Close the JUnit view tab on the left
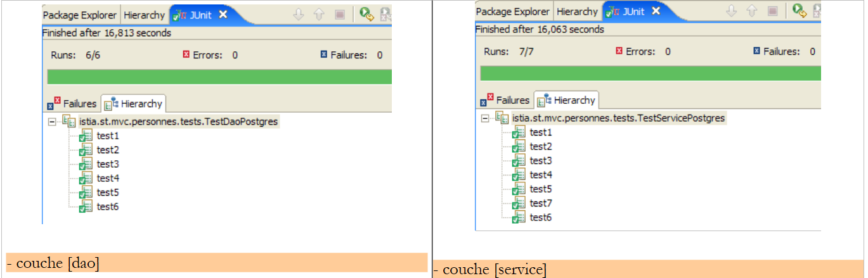This screenshot has width=868, height=278. 223,14
